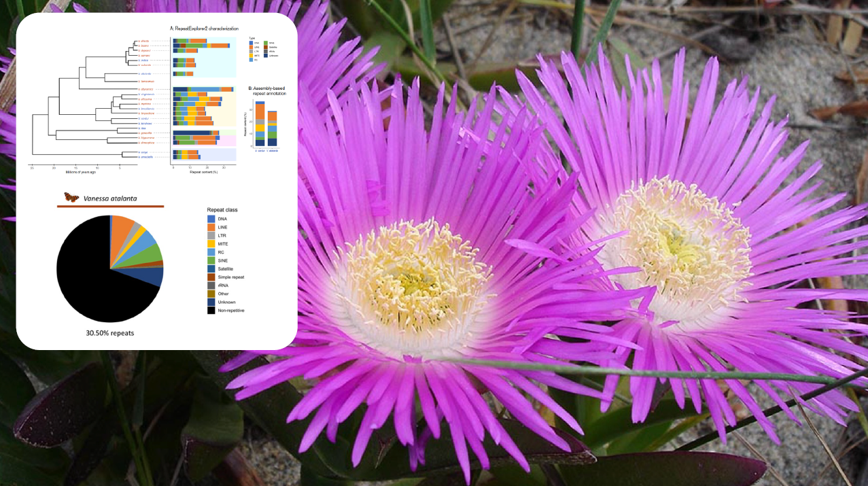Choose the rRNA gray swatch in Repeat class legend
Screen dimensions: 868x486
click(211, 285)
